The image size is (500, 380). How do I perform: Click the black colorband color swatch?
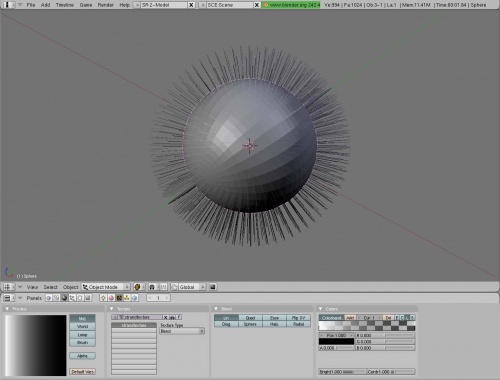tap(336, 341)
